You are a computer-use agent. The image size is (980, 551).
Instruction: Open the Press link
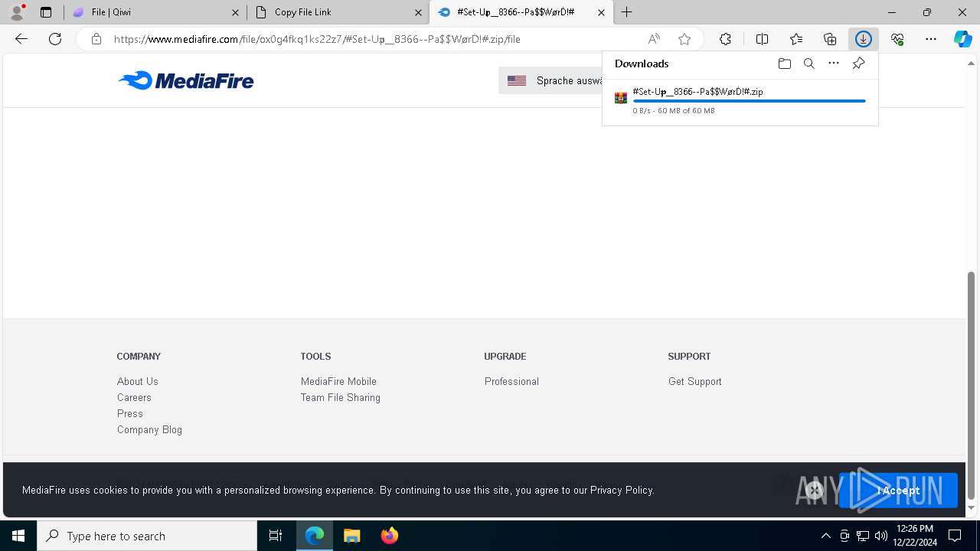(x=130, y=413)
